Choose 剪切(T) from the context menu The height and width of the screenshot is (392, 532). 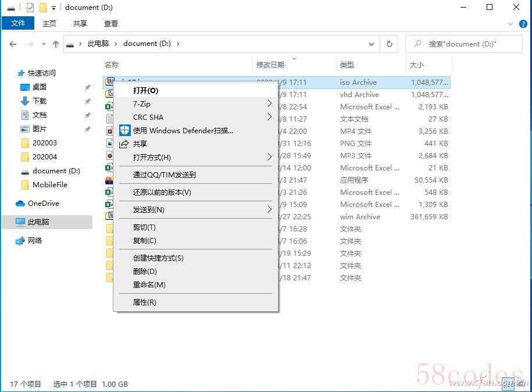coord(196,227)
